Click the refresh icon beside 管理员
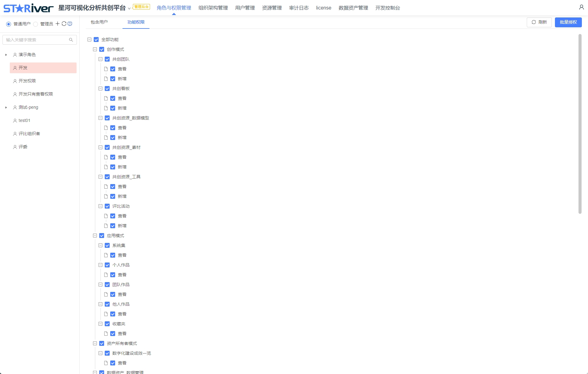 [64, 24]
